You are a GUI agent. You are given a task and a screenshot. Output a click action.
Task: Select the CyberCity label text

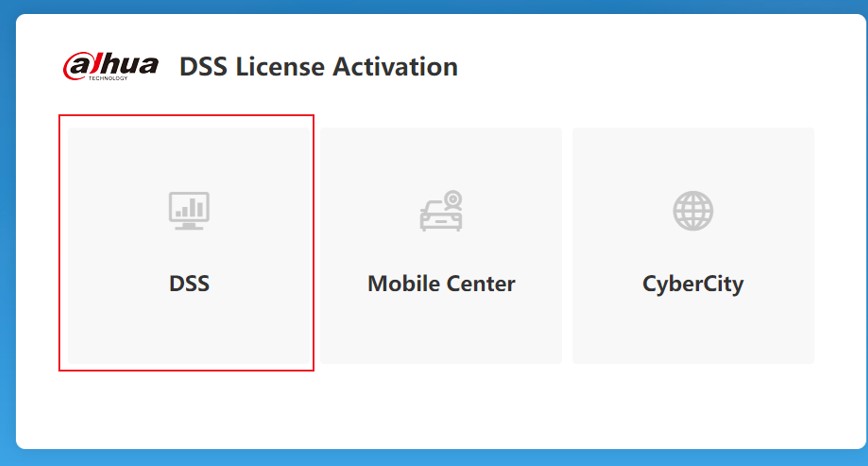click(693, 283)
